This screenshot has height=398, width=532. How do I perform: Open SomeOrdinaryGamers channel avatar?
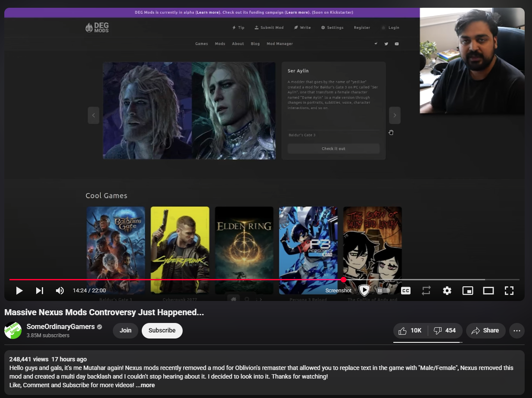click(x=13, y=330)
